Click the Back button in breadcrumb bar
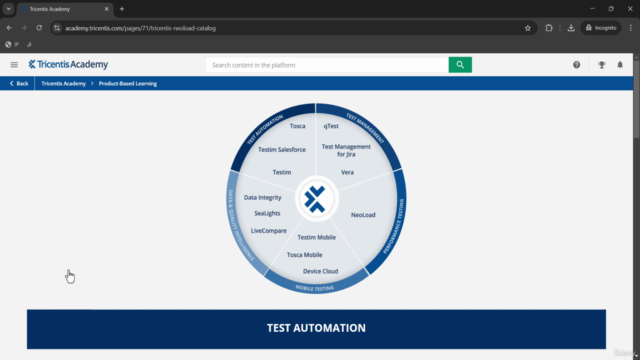This screenshot has height=360, width=640. [19, 83]
